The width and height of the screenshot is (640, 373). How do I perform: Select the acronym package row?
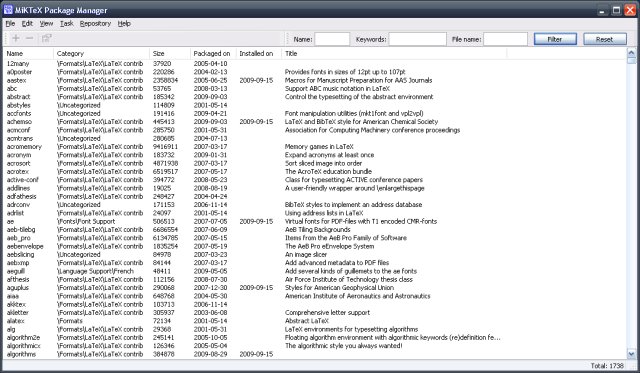pyautogui.click(x=315, y=155)
